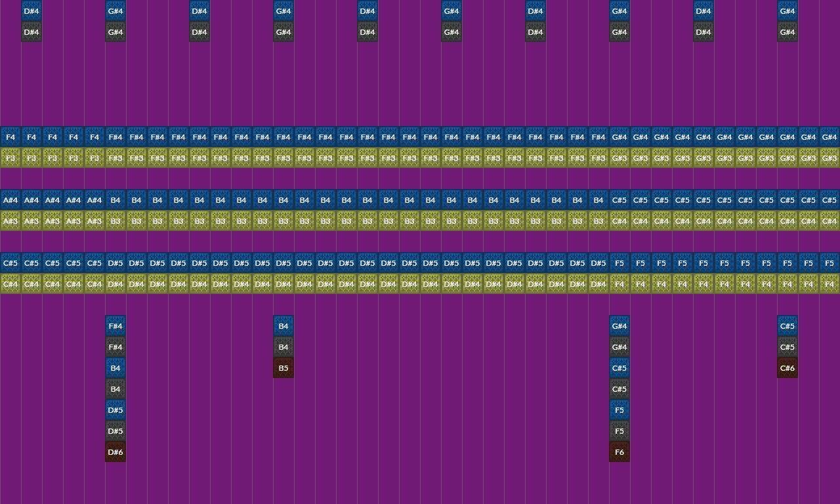This screenshot has height=504, width=840.
Task: Click blue G#4 note topping the F6 stack
Action: coord(619,325)
